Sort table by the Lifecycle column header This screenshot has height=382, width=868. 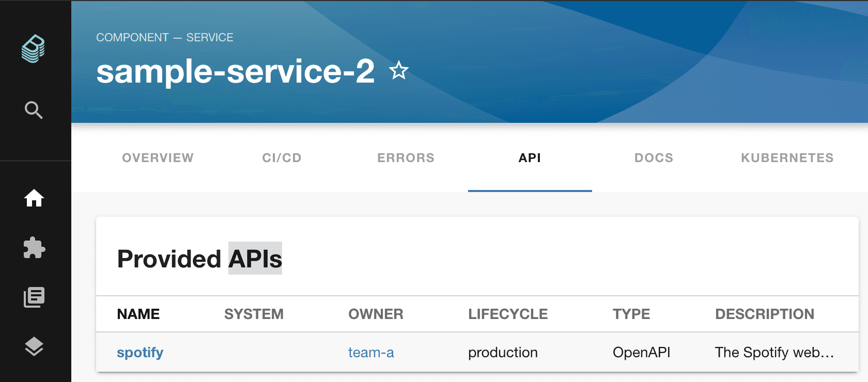[x=508, y=314]
